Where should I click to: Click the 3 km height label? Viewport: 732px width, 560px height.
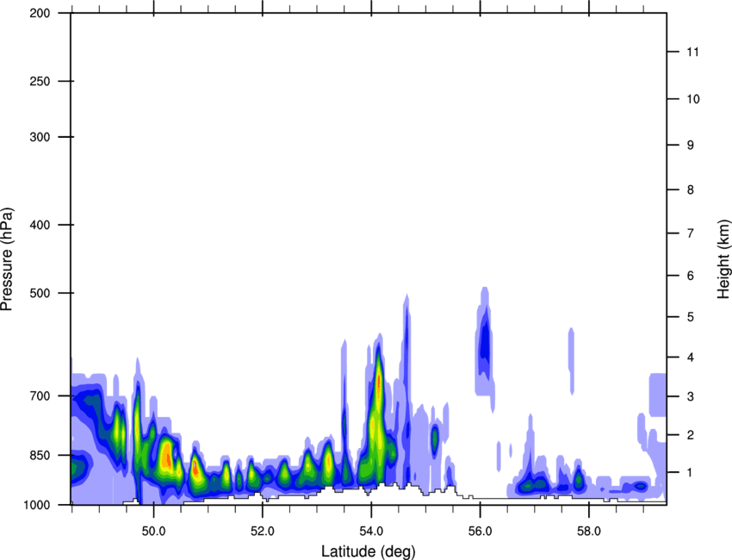691,396
